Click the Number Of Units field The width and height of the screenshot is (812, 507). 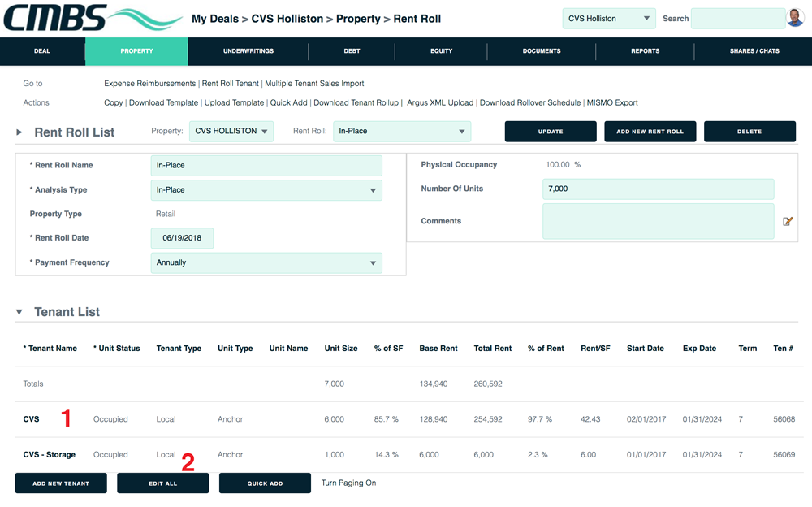point(659,188)
